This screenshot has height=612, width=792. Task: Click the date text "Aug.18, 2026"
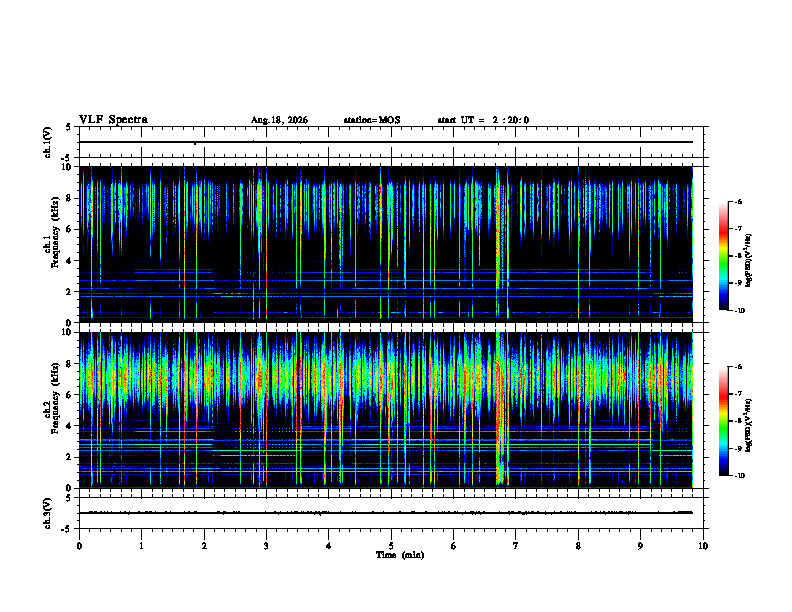point(279,120)
